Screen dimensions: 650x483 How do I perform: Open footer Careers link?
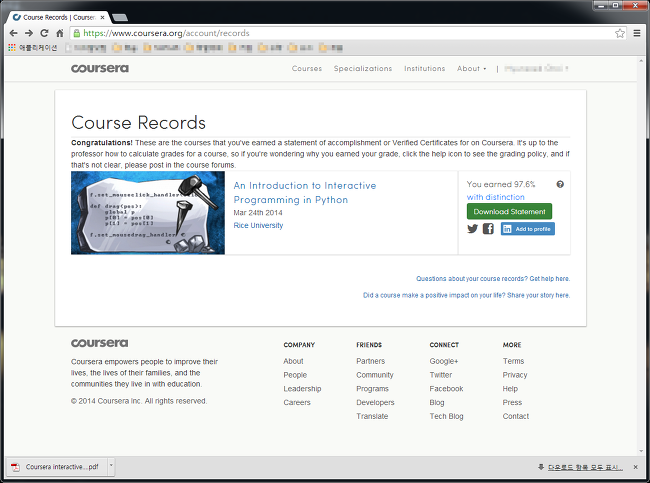297,402
